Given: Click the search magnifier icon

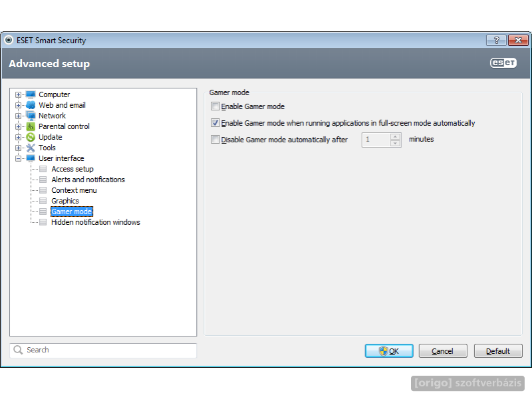Looking at the screenshot, I should pyautogui.click(x=18, y=350).
